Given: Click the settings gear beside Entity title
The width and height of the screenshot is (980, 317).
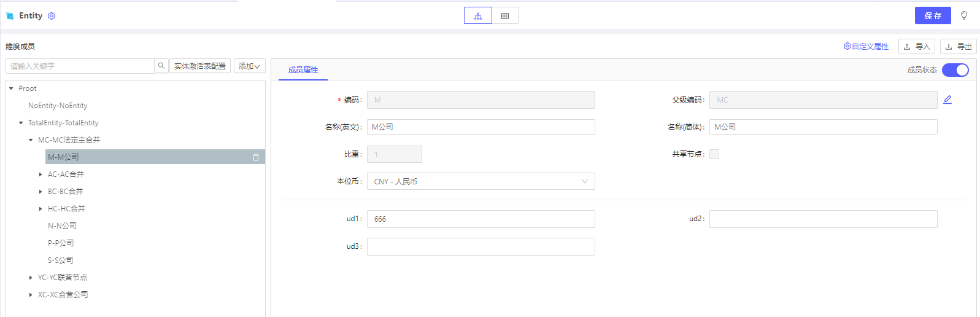Looking at the screenshot, I should [52, 16].
